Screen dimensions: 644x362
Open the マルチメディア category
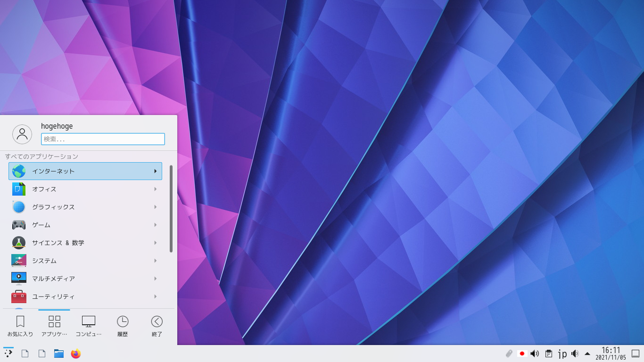85,279
